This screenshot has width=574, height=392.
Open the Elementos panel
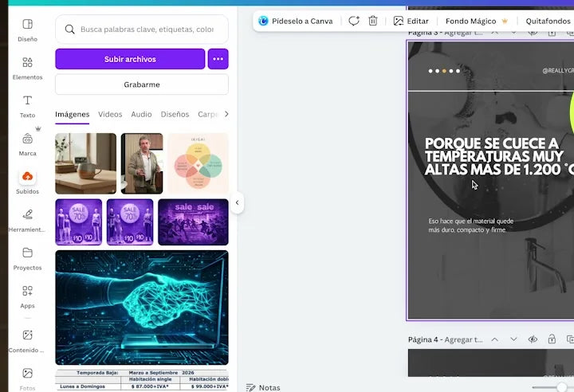(27, 68)
